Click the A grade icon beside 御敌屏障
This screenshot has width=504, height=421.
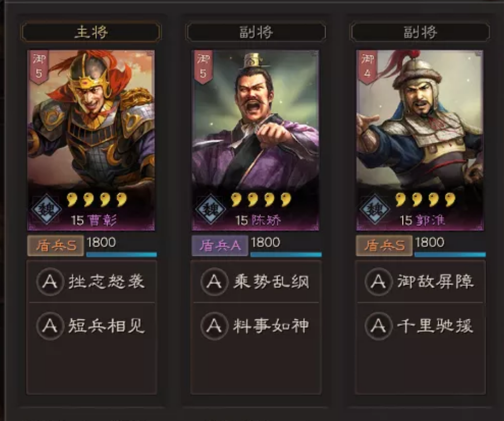pos(379,282)
